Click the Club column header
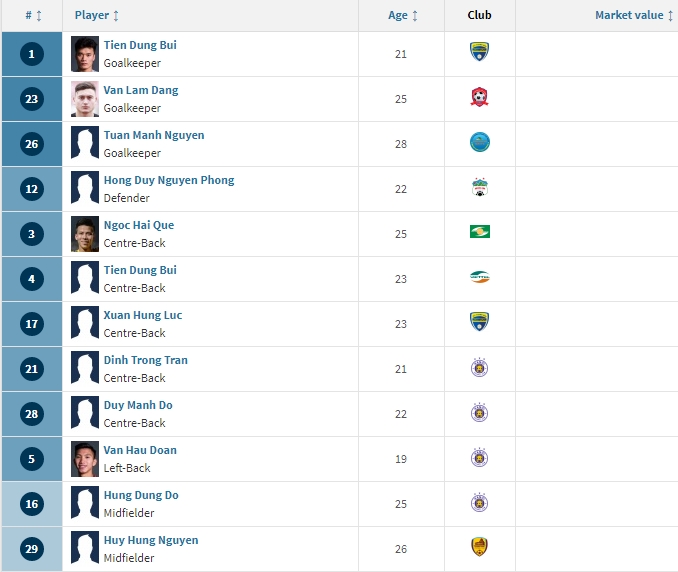This screenshot has width=678, height=572. pos(480,15)
